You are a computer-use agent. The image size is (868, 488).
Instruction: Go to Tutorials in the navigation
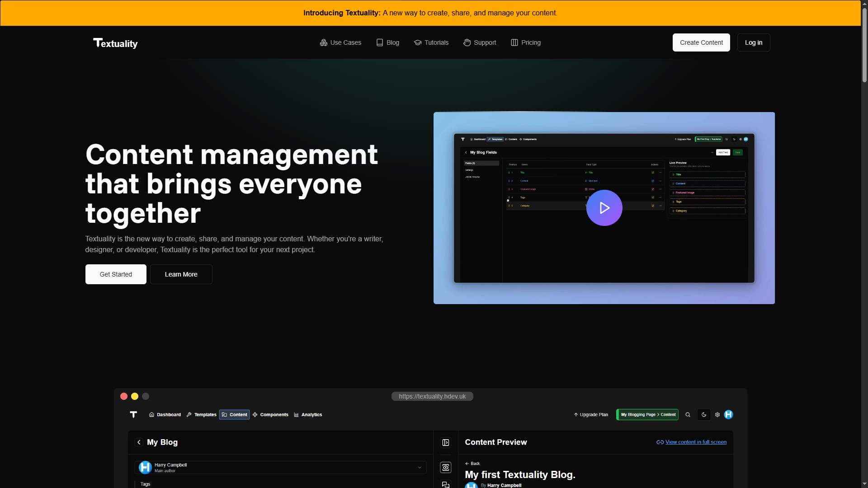coord(431,42)
